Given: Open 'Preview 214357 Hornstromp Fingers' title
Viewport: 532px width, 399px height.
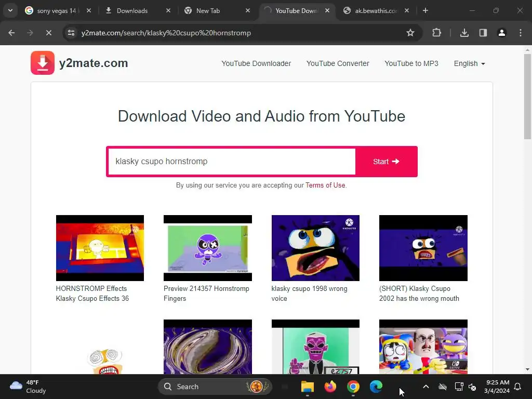Looking at the screenshot, I should [x=206, y=294].
